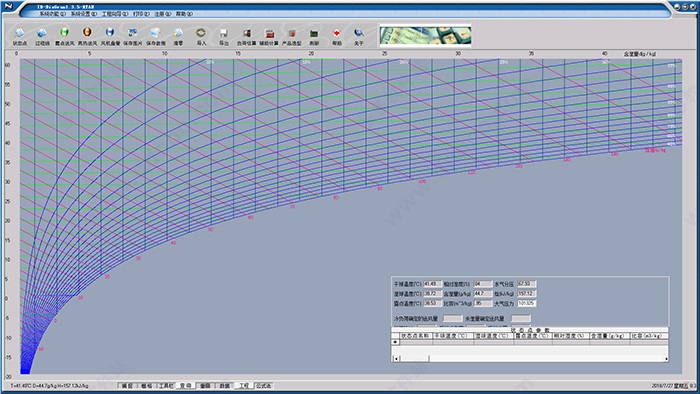700x394 pixels.
Task: Click the 保存图片 save picture icon
Action: click(133, 36)
